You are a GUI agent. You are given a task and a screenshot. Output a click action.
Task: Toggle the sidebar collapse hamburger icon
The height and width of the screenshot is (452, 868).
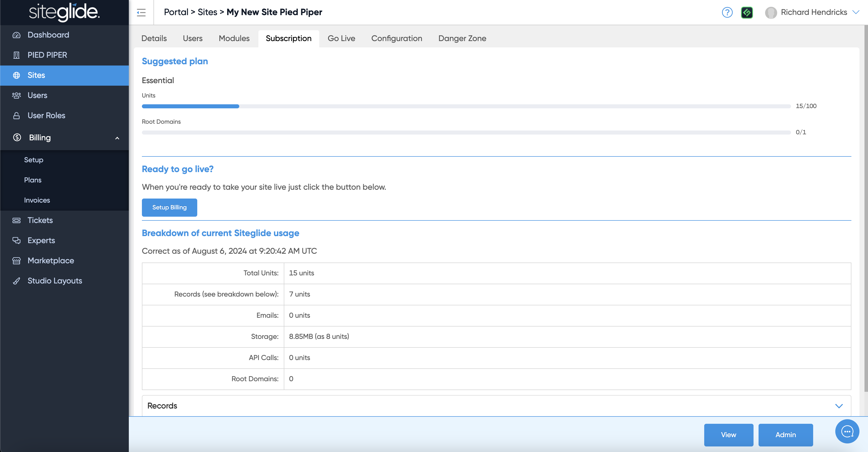pos(141,13)
